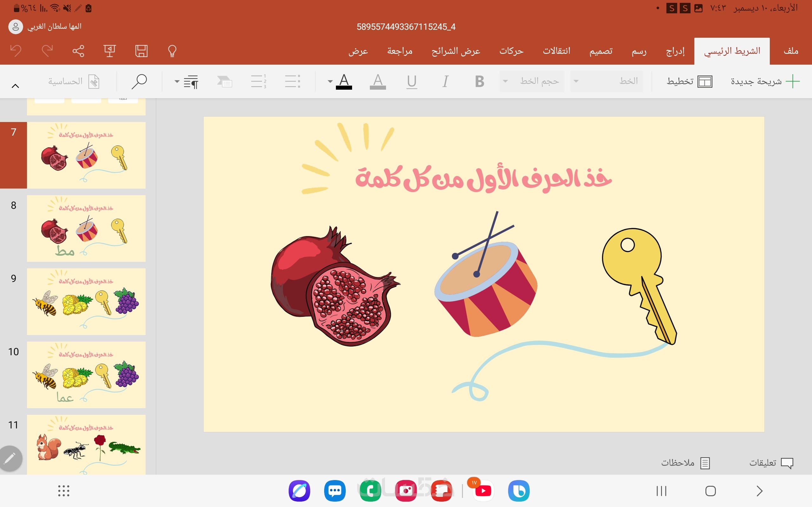Image resolution: width=812 pixels, height=507 pixels.
Task: Click the Undo arrow
Action: coord(16,51)
